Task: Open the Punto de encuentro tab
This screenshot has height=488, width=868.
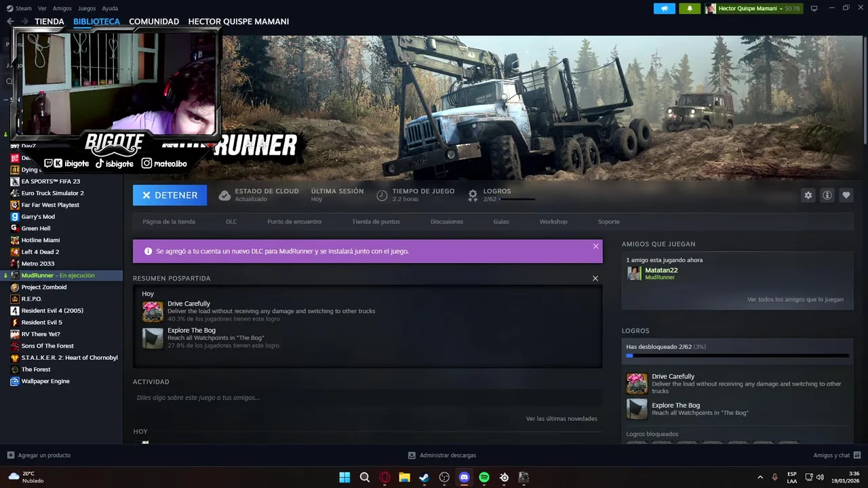Action: [x=294, y=222]
